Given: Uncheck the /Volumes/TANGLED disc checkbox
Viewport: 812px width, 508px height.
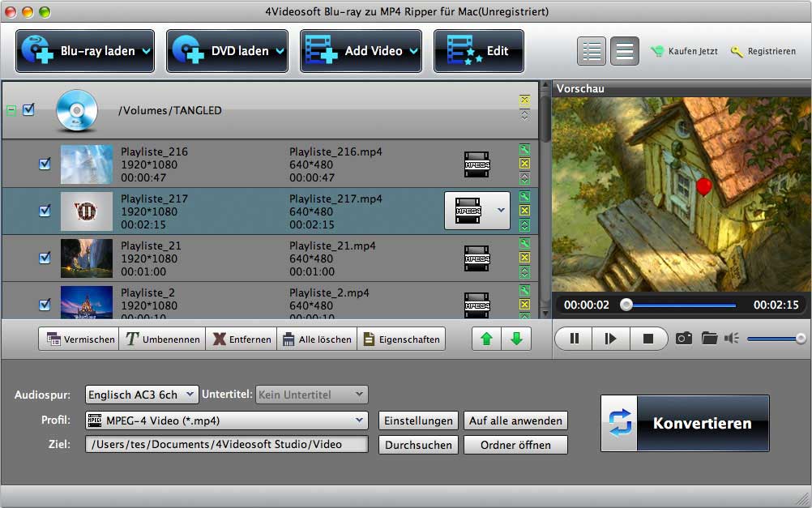Looking at the screenshot, I should (x=28, y=110).
